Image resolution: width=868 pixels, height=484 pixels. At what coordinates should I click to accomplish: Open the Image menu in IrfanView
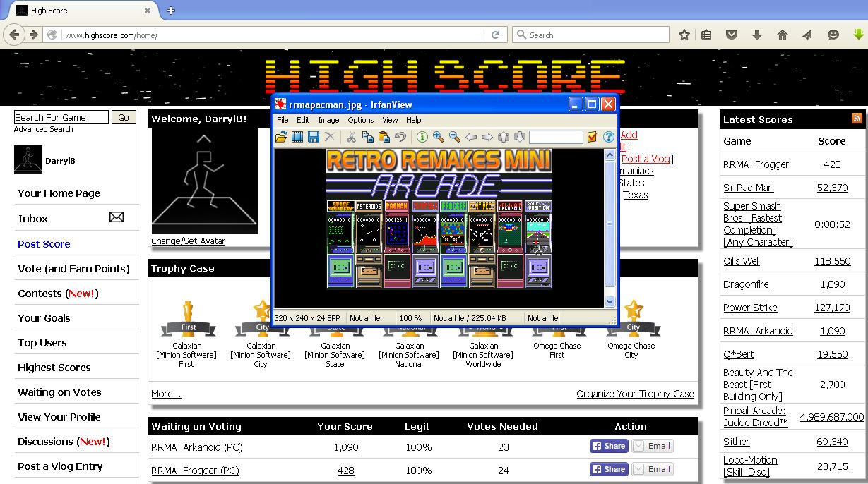(x=328, y=120)
